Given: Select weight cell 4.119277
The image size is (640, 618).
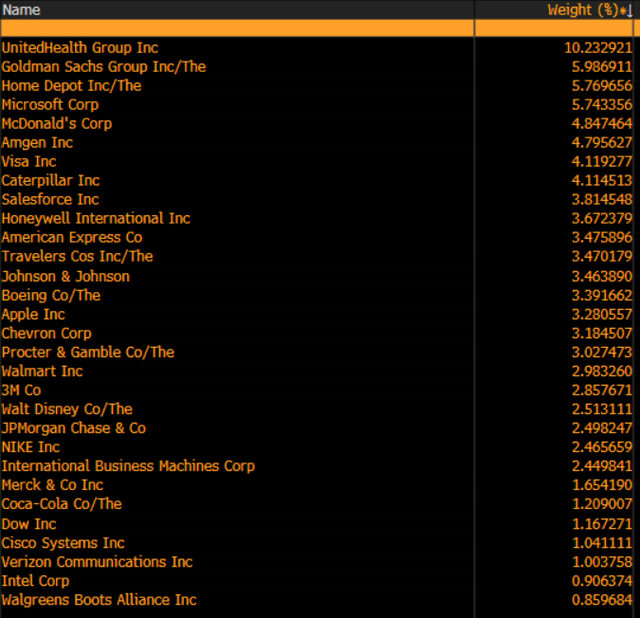Looking at the screenshot, I should [x=602, y=161].
